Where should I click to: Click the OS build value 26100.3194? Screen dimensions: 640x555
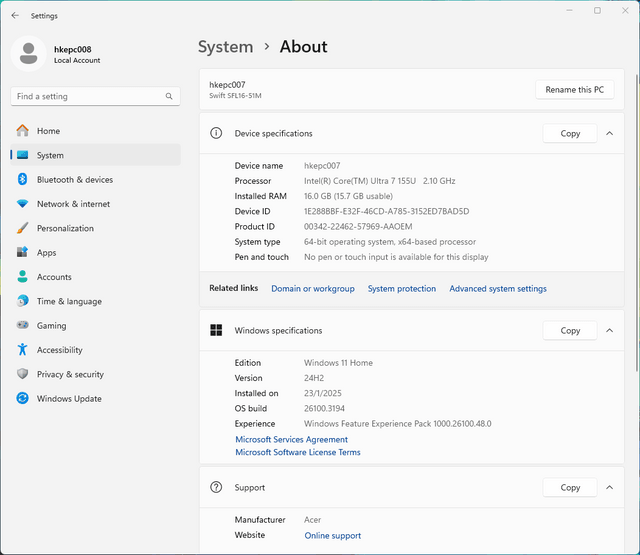pyautogui.click(x=324, y=408)
